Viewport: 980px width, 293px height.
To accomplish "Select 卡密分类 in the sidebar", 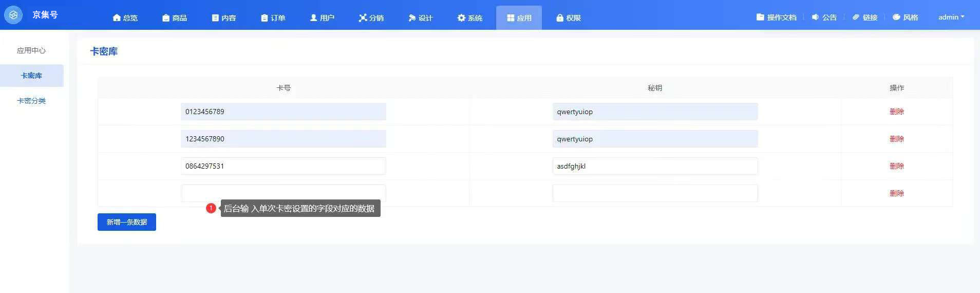I will (31, 101).
